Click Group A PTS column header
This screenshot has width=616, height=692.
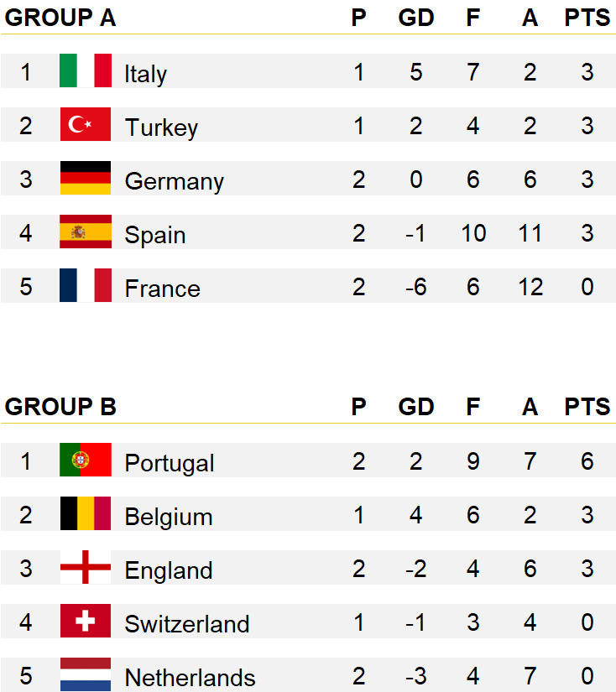(x=587, y=18)
